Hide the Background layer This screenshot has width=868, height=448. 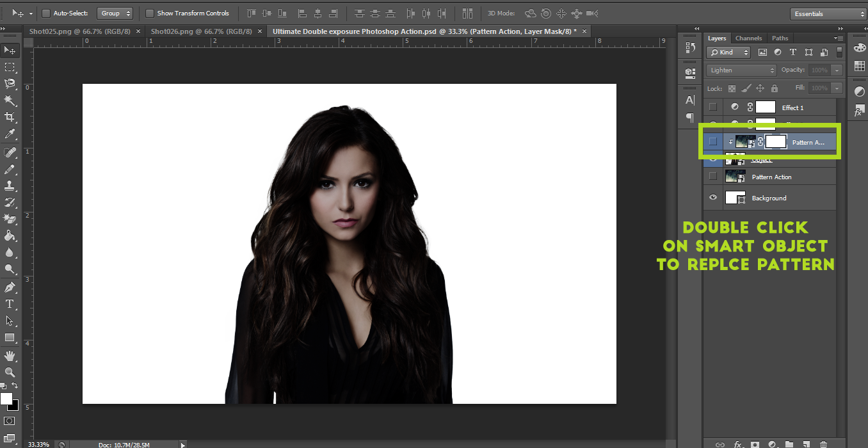[x=712, y=198]
